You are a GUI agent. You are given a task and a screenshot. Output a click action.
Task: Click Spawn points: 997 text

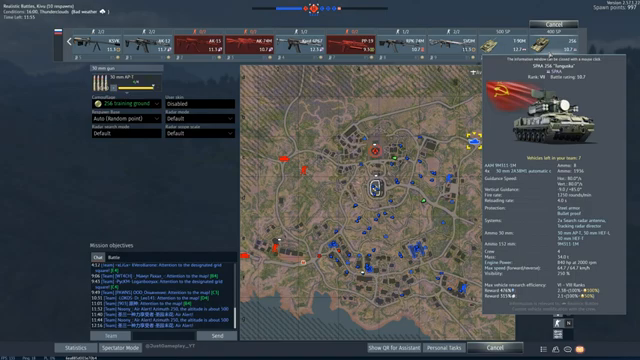615,7
